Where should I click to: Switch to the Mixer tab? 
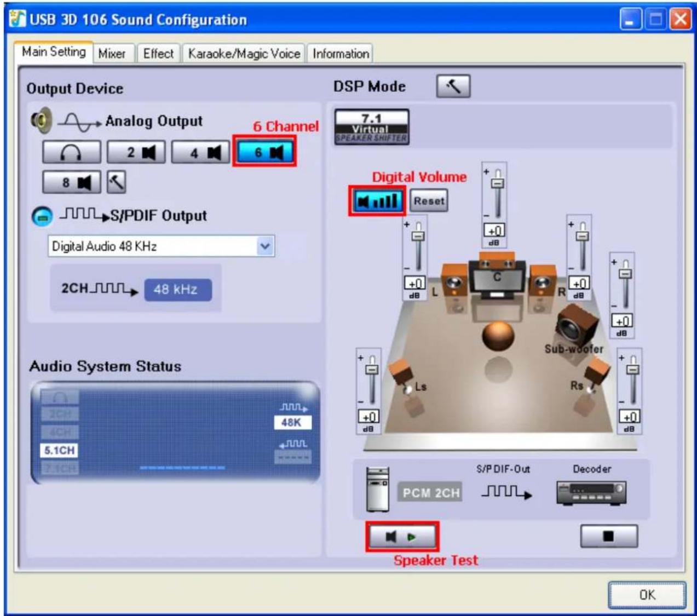coord(112,54)
